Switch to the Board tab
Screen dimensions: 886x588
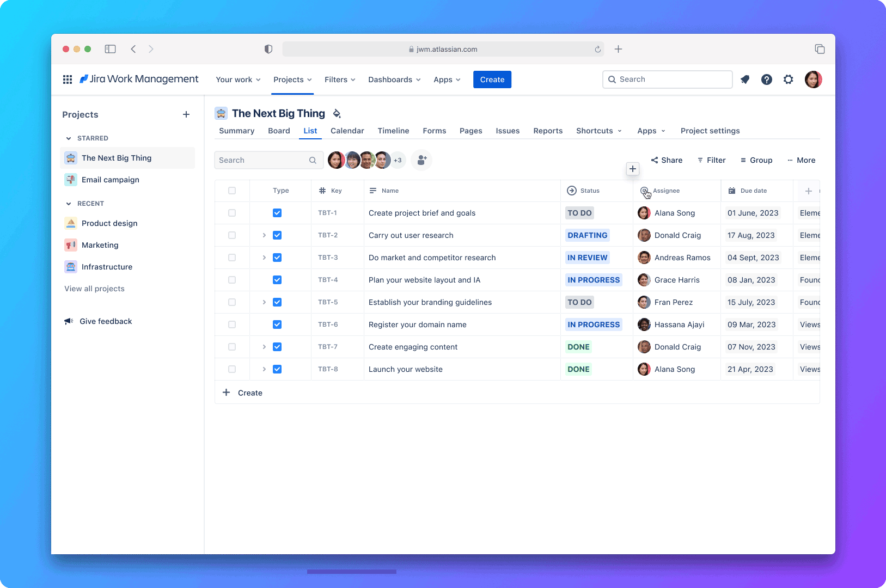[279, 131]
